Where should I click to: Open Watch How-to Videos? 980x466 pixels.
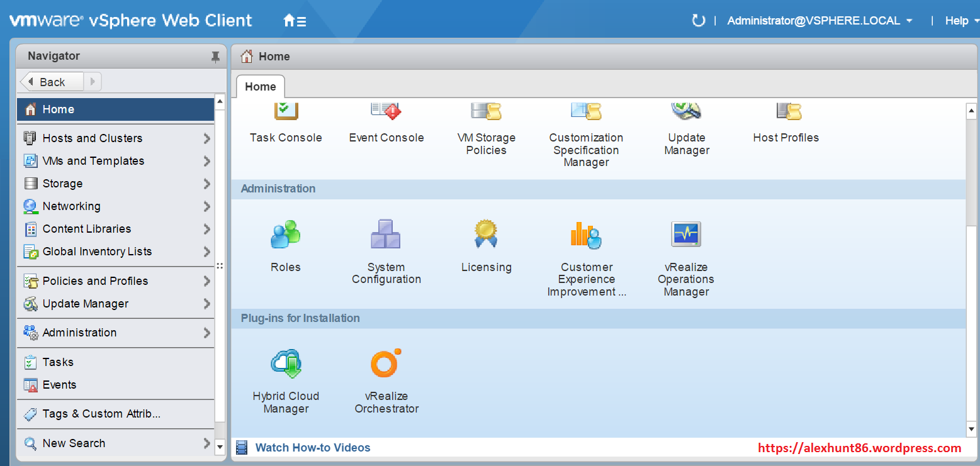click(312, 447)
